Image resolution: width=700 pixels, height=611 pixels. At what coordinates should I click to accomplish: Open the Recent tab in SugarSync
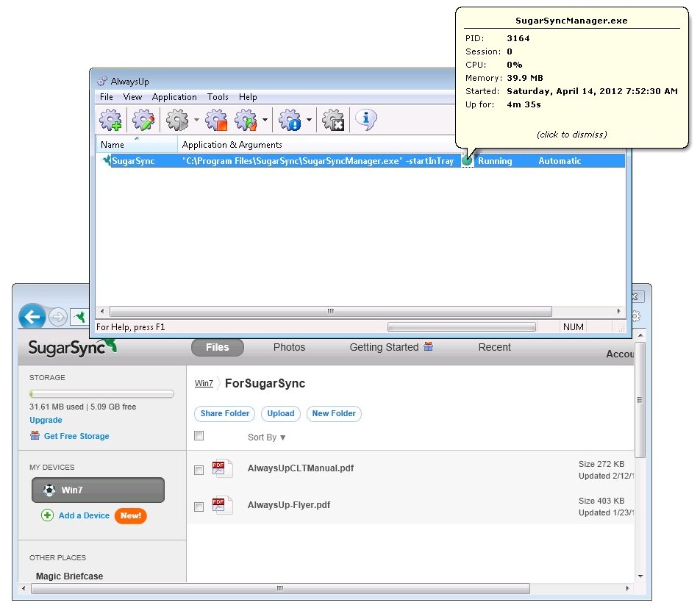click(494, 347)
